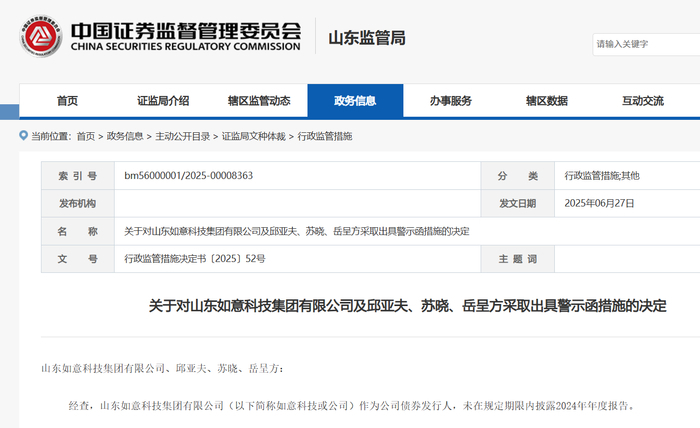
Task: Click the 当前位置 label
Action: (51, 136)
